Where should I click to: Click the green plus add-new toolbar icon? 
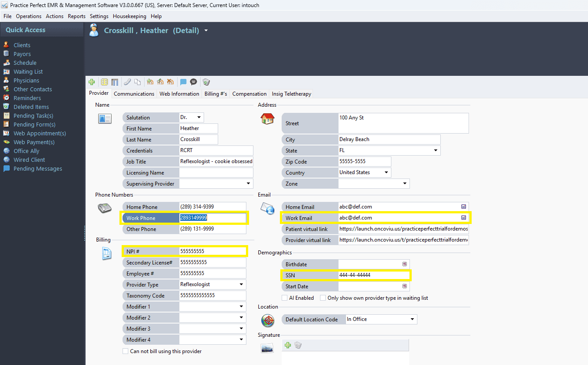point(92,82)
